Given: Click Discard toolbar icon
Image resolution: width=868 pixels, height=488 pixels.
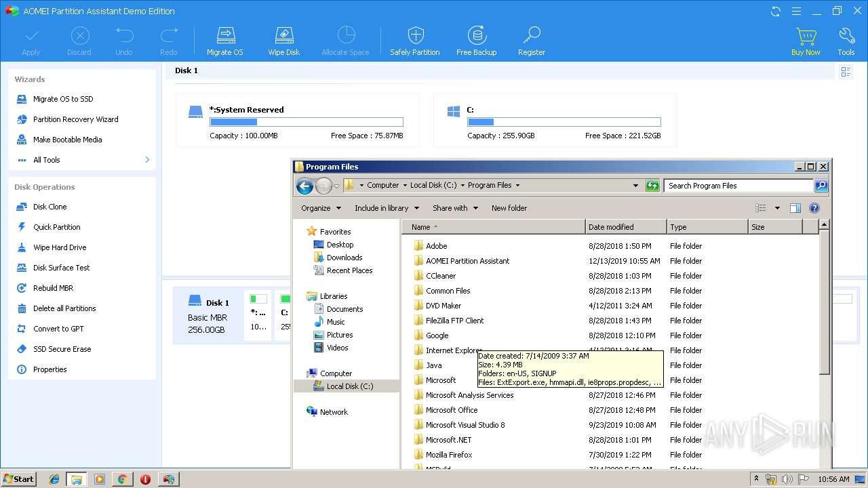Looking at the screenshot, I should coord(79,41).
